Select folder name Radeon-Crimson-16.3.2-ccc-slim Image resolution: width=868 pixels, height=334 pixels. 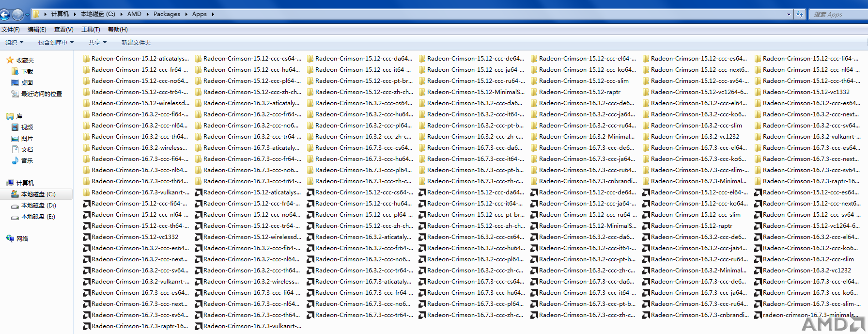click(x=696, y=126)
